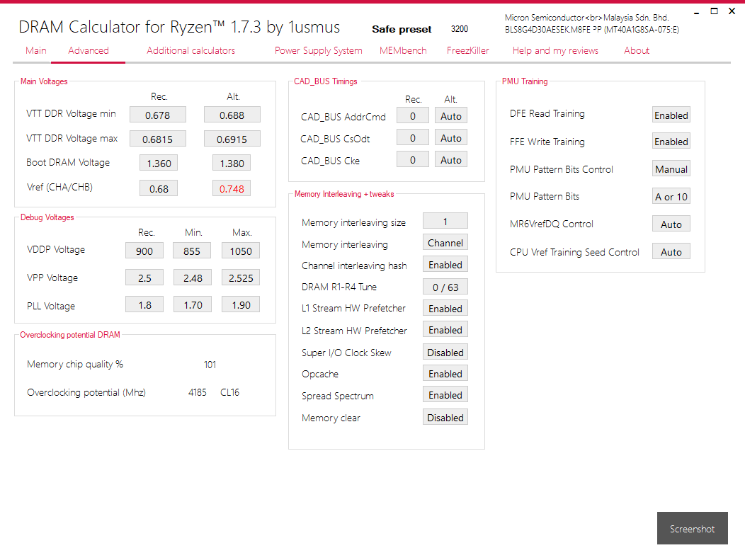Viewport: 745px width, 560px height.
Task: Go to the MEMbench tab
Action: point(403,50)
